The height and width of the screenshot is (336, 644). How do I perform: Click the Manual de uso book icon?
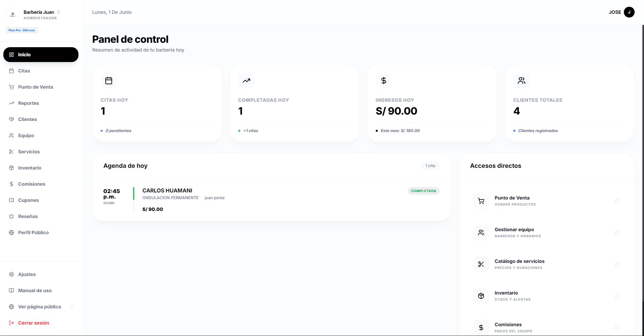tap(11, 291)
